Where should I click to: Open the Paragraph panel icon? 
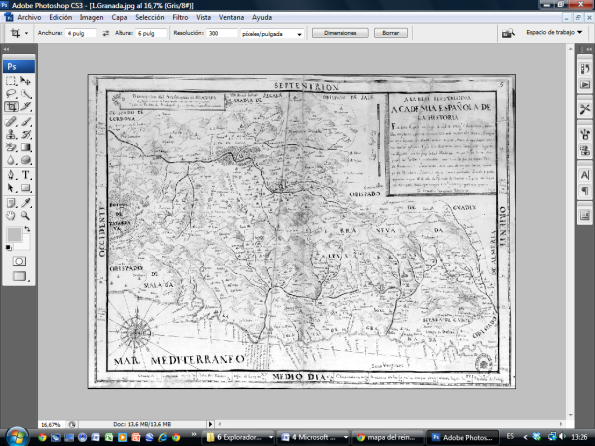pyautogui.click(x=585, y=191)
